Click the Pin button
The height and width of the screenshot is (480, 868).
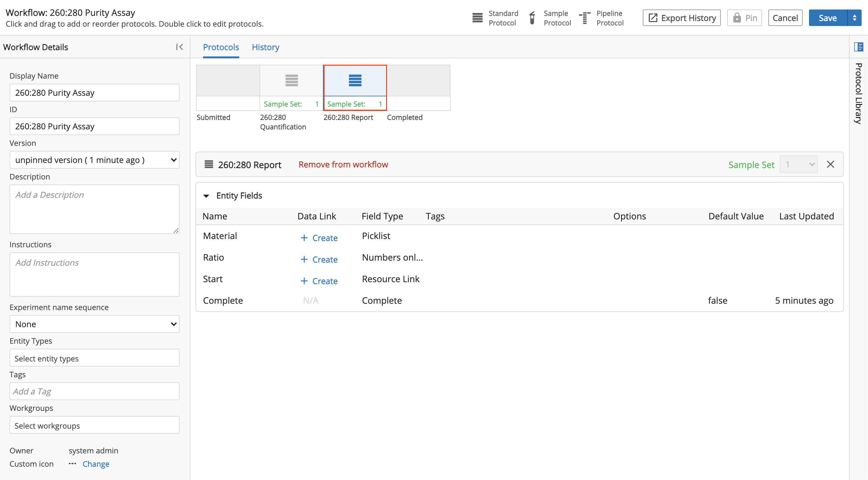pyautogui.click(x=744, y=18)
